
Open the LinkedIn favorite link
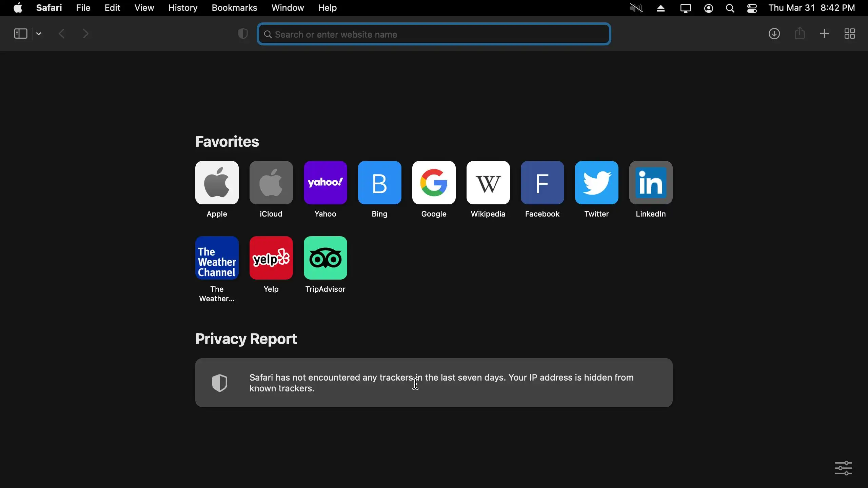point(651,183)
